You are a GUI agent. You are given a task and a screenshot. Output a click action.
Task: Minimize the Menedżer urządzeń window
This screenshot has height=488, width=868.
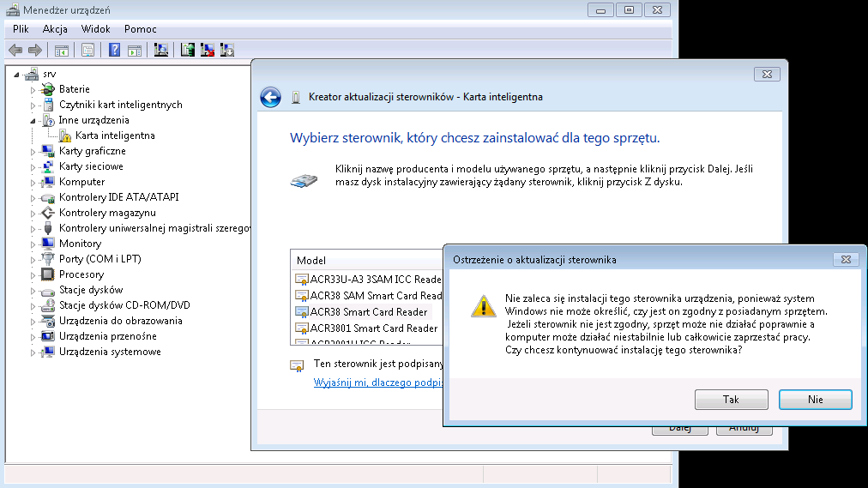click(x=600, y=10)
